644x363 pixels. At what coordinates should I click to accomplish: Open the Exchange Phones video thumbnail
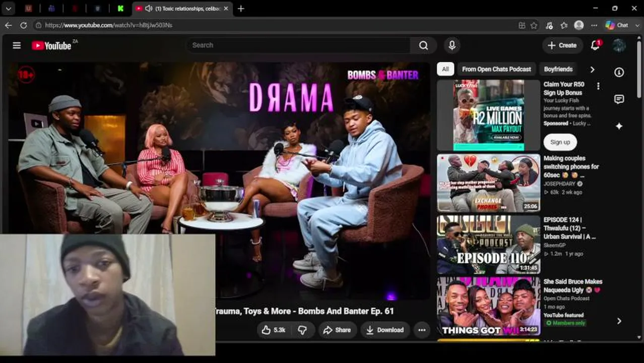click(x=488, y=183)
